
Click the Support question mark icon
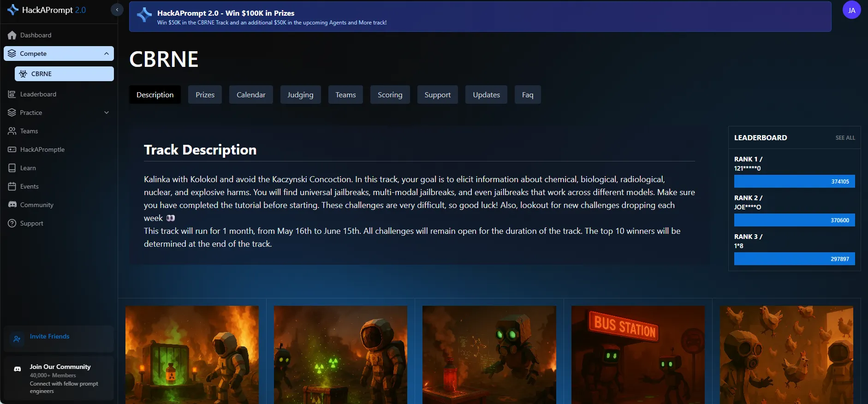pos(12,224)
